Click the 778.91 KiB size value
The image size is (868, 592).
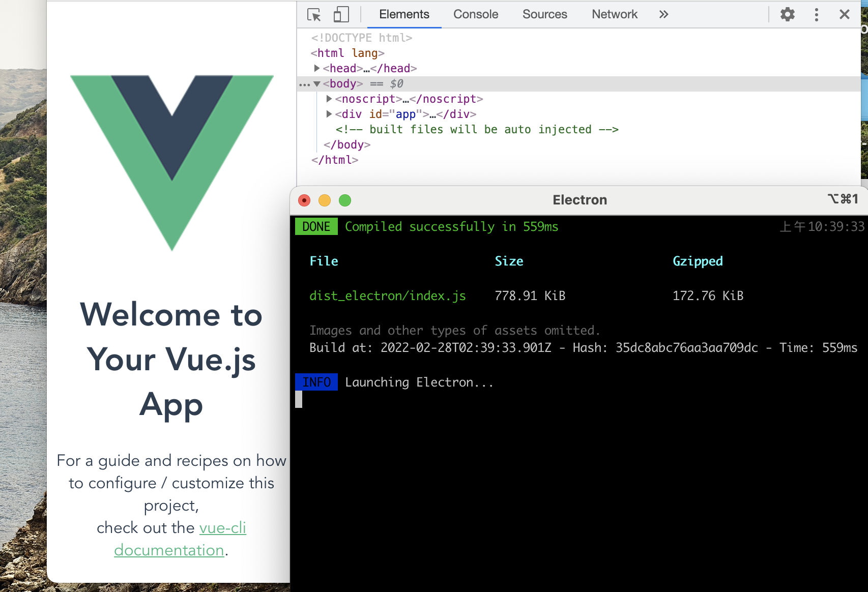[x=530, y=295]
